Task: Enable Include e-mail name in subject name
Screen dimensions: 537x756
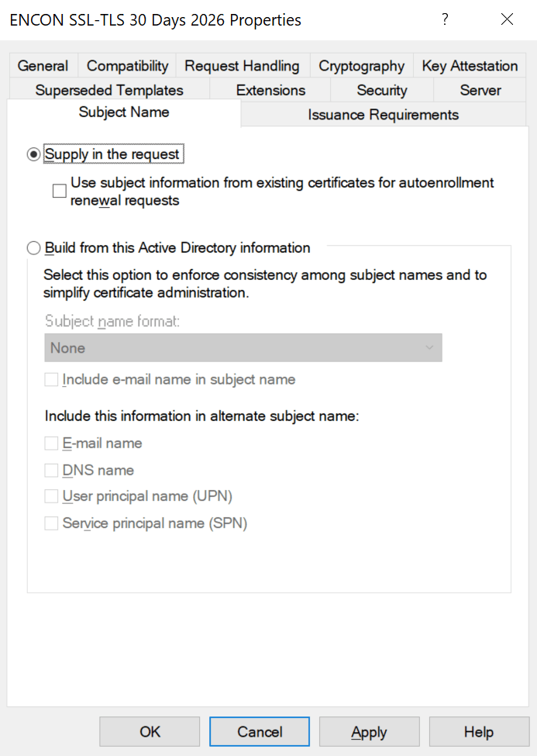Action: pos(50,379)
